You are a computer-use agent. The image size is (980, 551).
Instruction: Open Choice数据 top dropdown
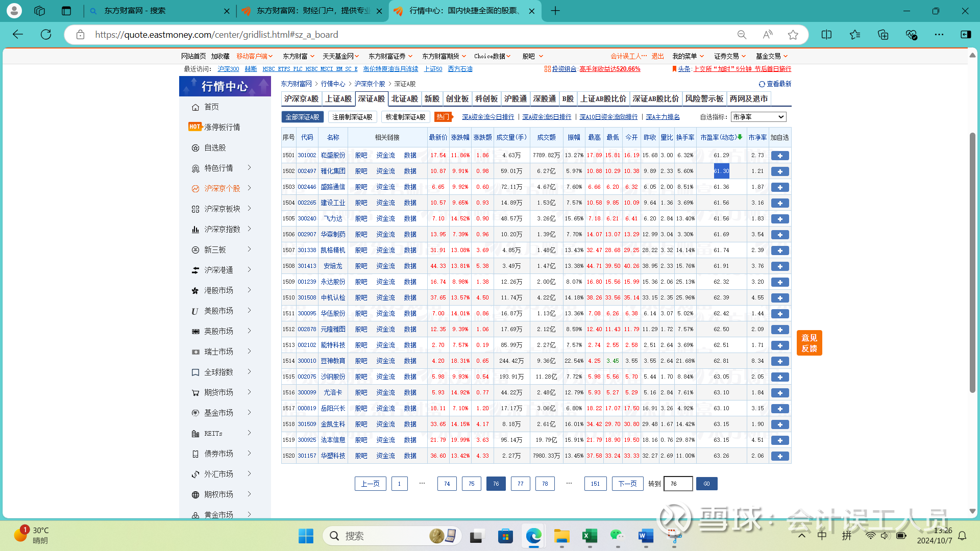[x=493, y=56]
